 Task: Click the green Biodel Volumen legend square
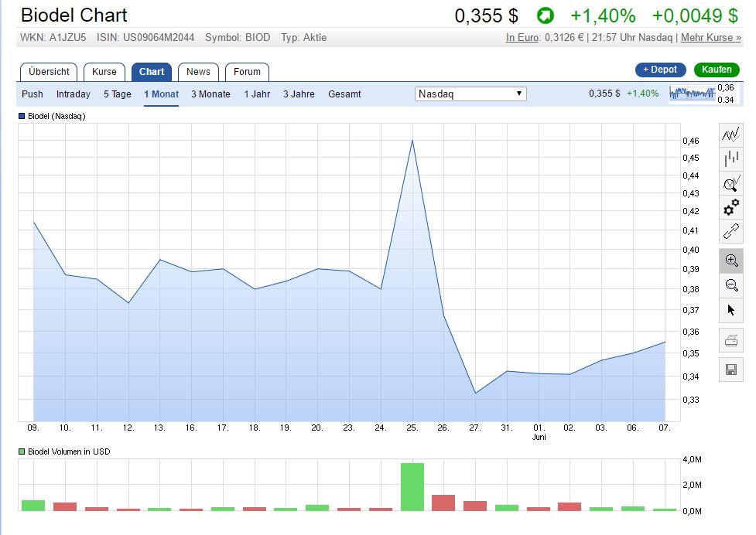(21, 452)
